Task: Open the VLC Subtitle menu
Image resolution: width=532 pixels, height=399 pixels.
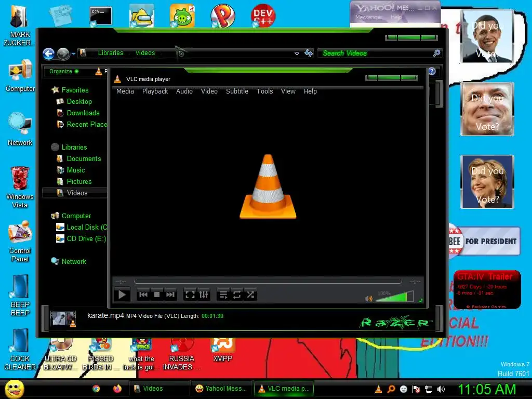Action: click(x=237, y=91)
